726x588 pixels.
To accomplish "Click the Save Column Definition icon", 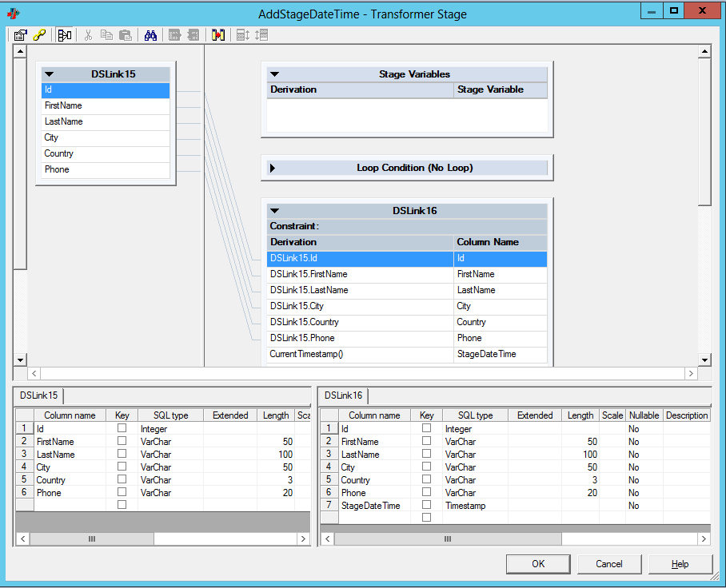I will (193, 35).
